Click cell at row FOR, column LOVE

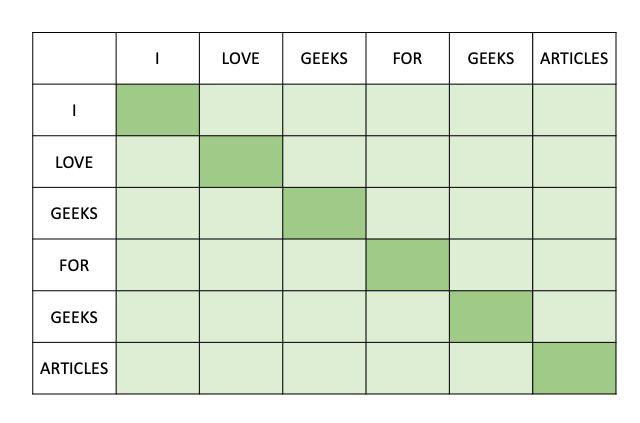241,265
